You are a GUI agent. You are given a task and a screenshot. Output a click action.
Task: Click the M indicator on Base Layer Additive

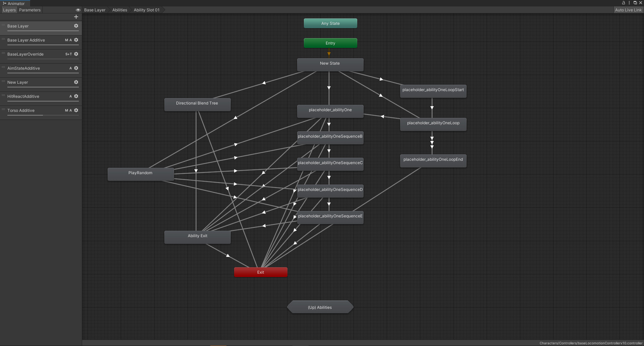(66, 40)
